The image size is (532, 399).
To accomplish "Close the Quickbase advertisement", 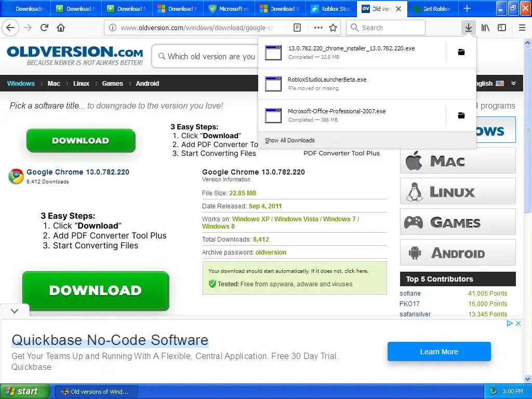I will click(518, 323).
